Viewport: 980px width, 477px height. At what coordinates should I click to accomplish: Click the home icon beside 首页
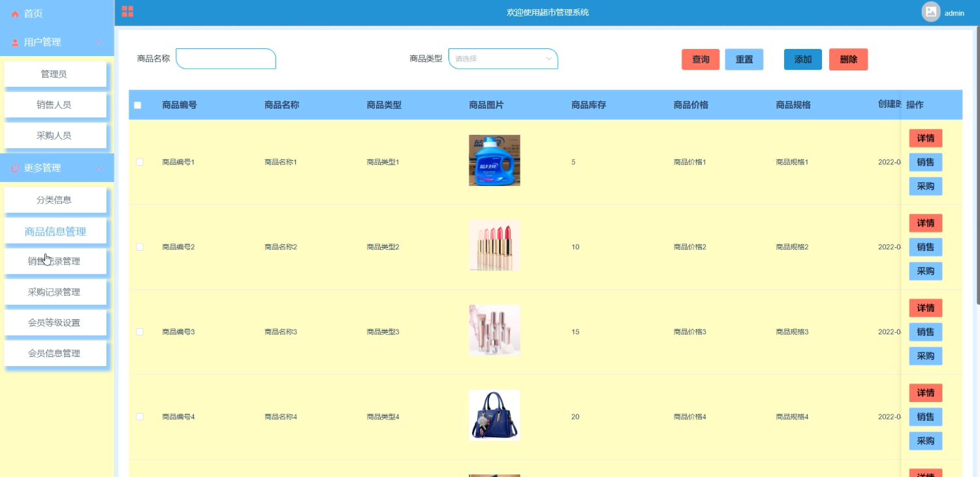[x=15, y=14]
